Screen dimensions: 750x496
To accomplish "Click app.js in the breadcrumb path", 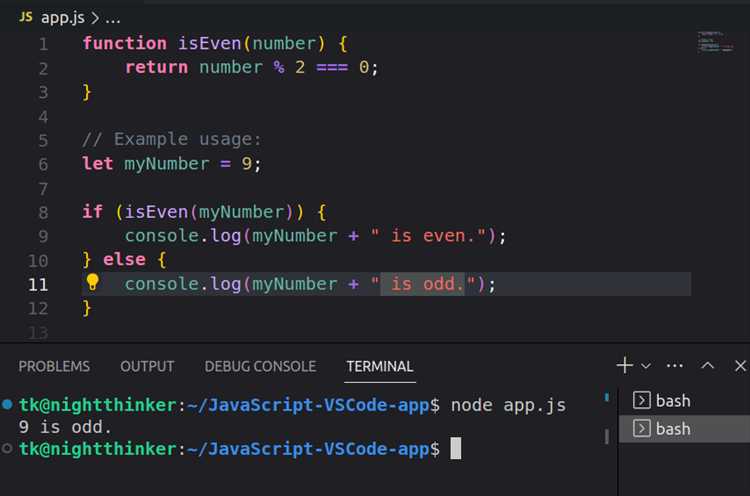I will (x=63, y=18).
